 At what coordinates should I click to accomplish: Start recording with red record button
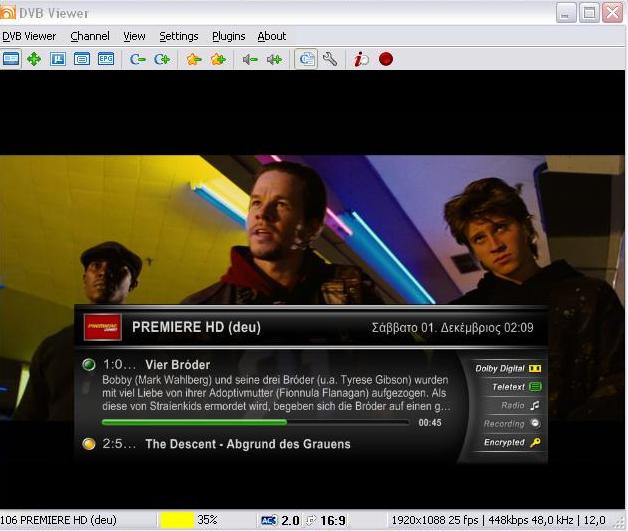tap(386, 59)
